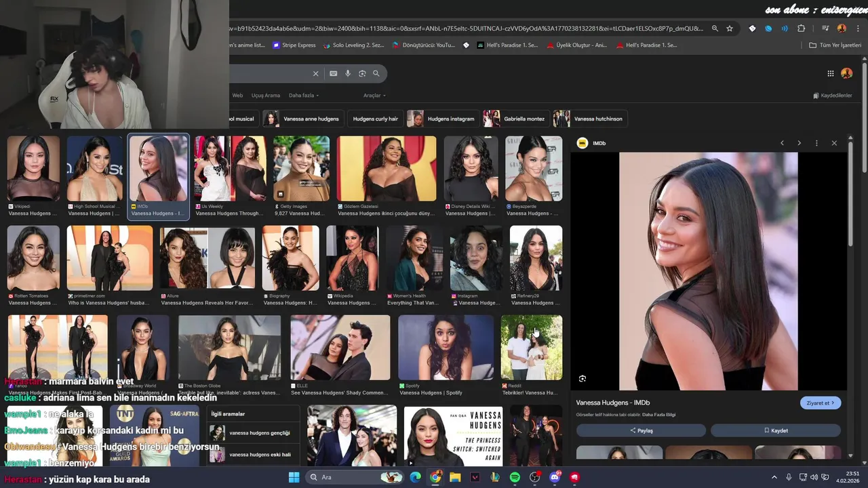The image size is (868, 488).
Task: Click the taskbar Ara search field
Action: pos(355,477)
